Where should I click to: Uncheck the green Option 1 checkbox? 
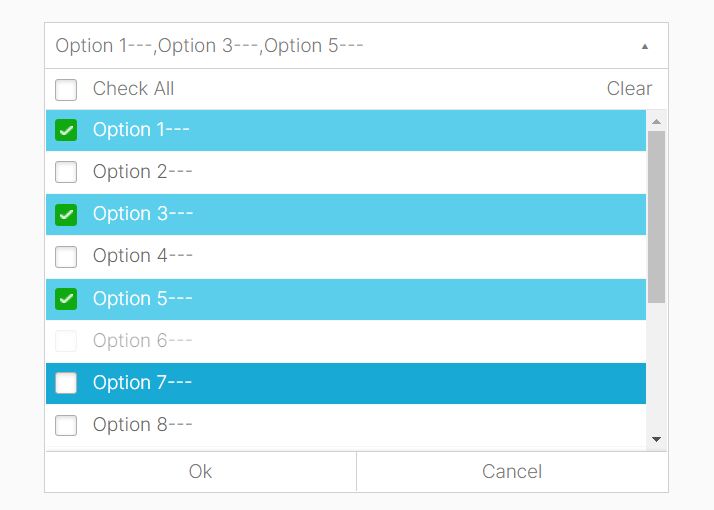click(66, 130)
